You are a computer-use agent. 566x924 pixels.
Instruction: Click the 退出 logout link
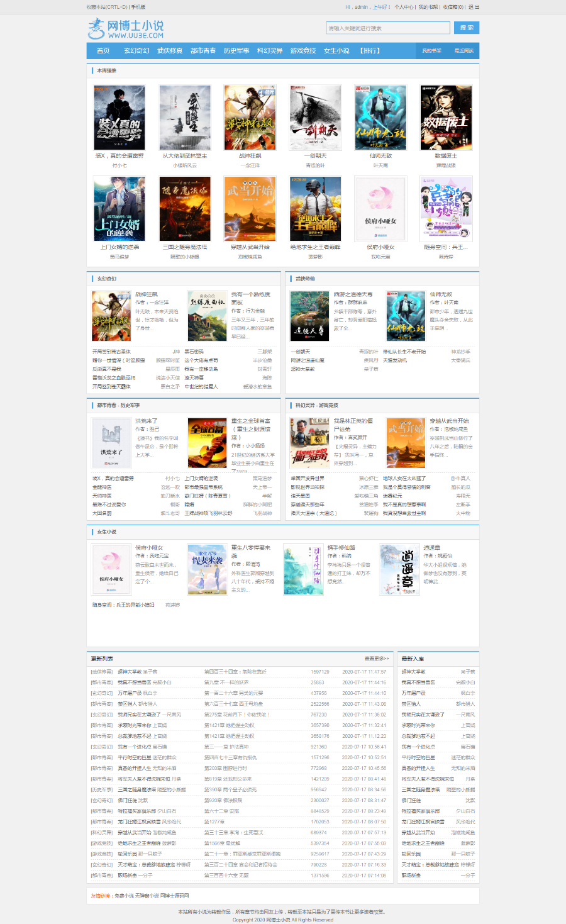(474, 8)
